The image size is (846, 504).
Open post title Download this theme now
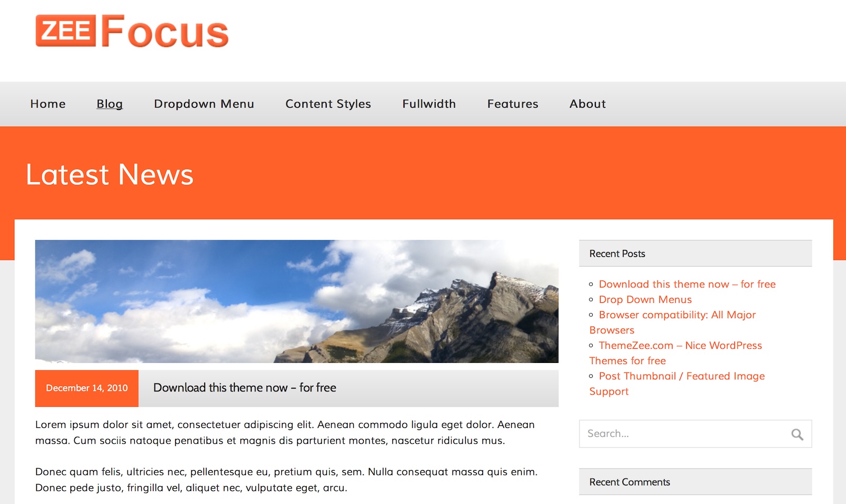click(245, 388)
